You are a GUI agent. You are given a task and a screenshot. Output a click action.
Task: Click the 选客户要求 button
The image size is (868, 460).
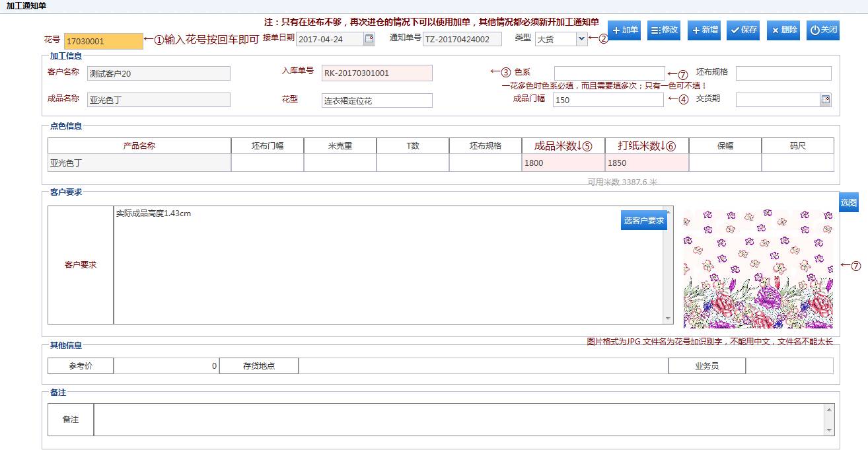tap(644, 221)
